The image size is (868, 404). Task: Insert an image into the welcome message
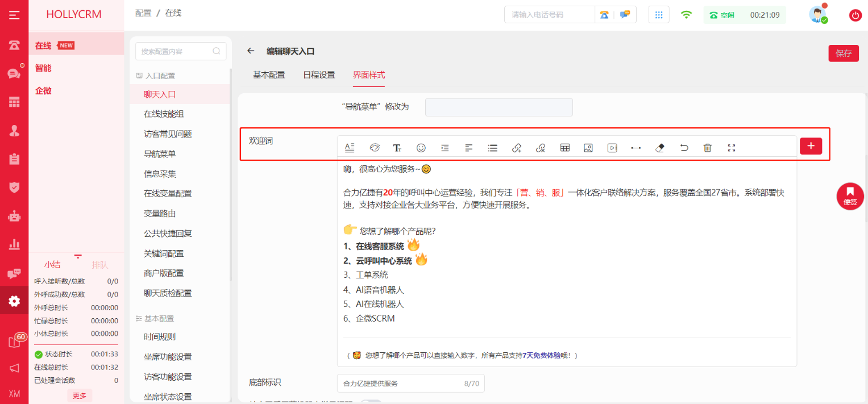tap(588, 148)
